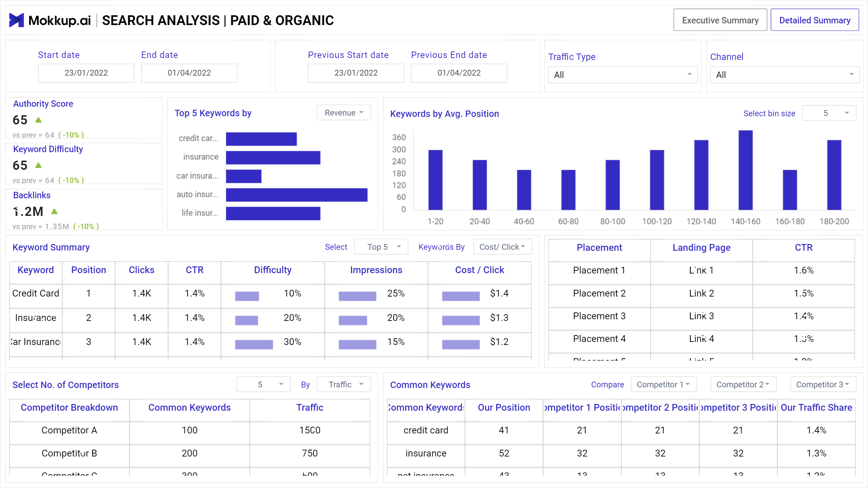Click the Authority Score up-trend arrow

[x=38, y=120]
